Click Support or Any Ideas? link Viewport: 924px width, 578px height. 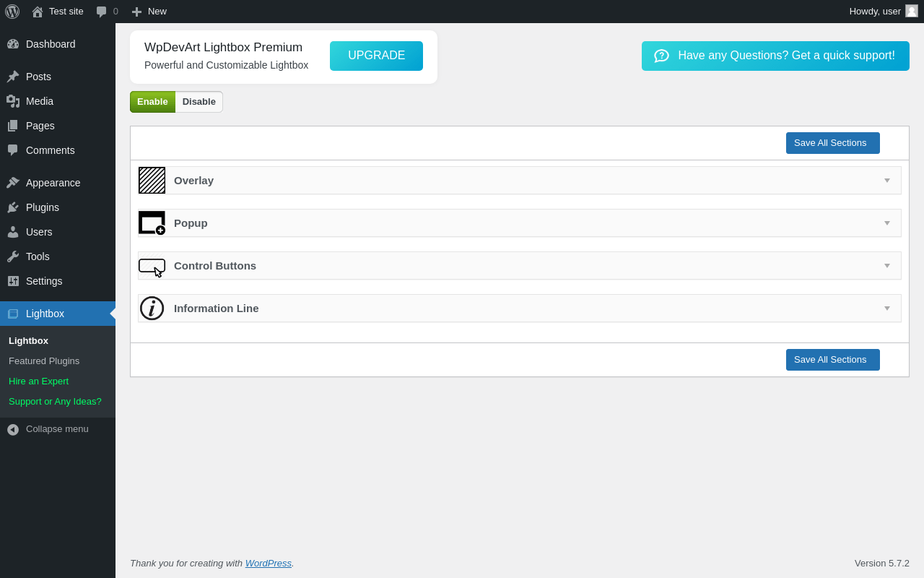(x=55, y=402)
